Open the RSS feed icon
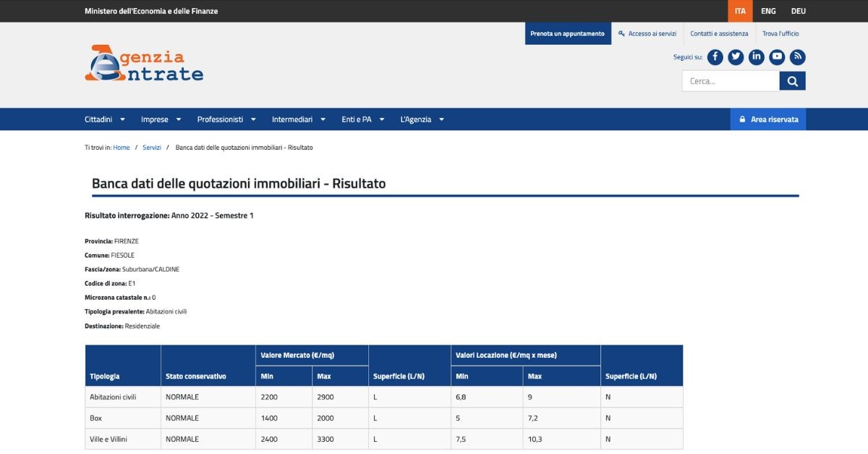The image size is (868, 454). (x=797, y=57)
